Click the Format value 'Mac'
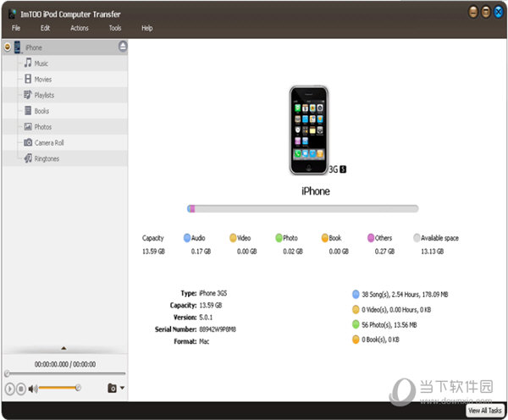Image resolution: width=508 pixels, height=420 pixels. [204, 341]
